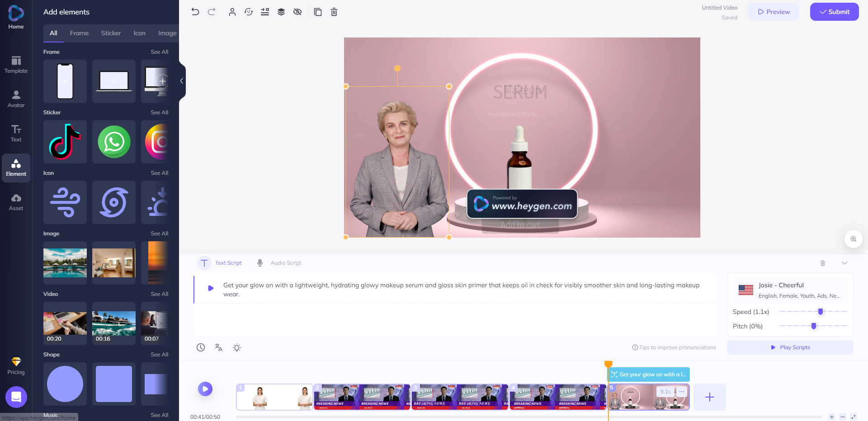See All in the Sticker section
This screenshot has height=421, width=868.
tap(159, 112)
